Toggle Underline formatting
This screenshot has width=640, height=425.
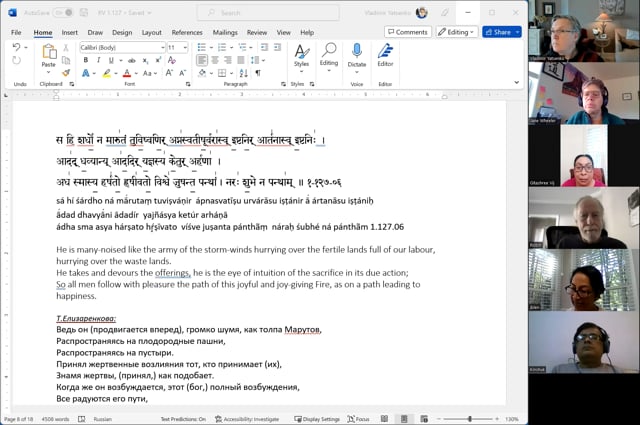coord(111,60)
